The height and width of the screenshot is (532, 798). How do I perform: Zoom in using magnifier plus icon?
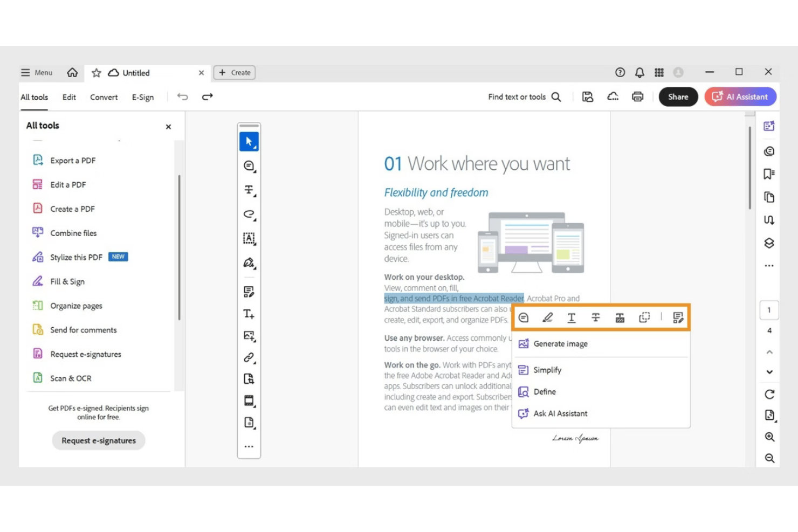[769, 437]
